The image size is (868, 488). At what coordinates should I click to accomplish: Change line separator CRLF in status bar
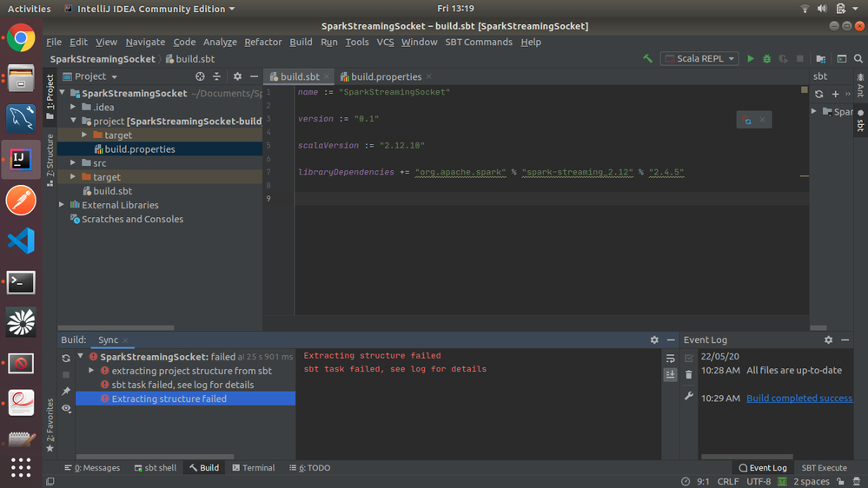tap(728, 481)
